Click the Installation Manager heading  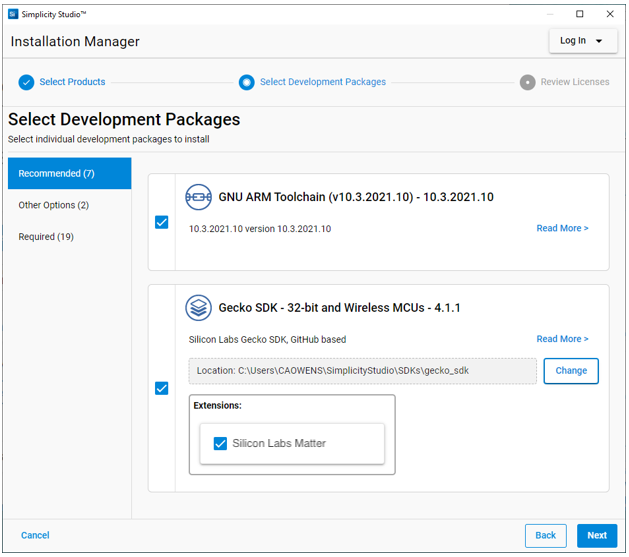pyautogui.click(x=75, y=41)
